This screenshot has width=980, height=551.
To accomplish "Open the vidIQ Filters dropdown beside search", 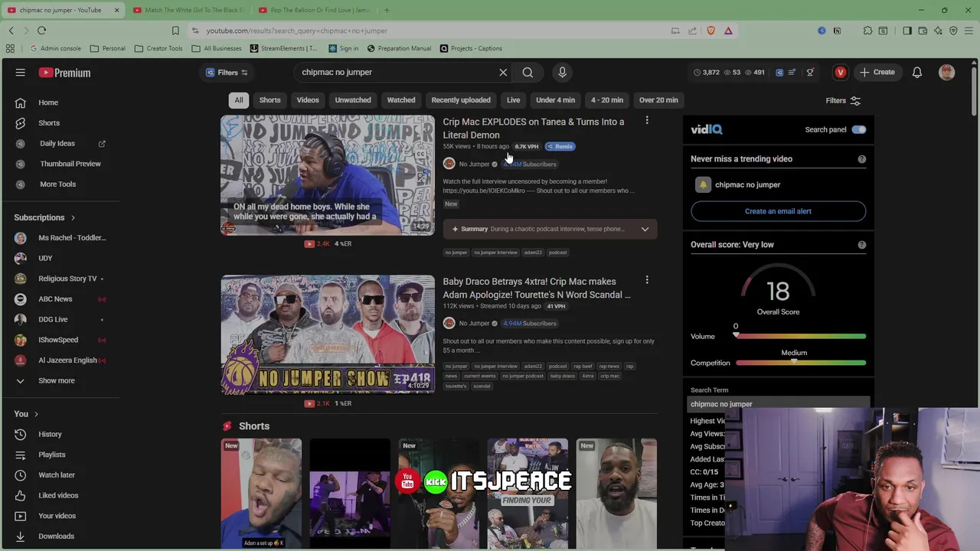I will click(227, 73).
